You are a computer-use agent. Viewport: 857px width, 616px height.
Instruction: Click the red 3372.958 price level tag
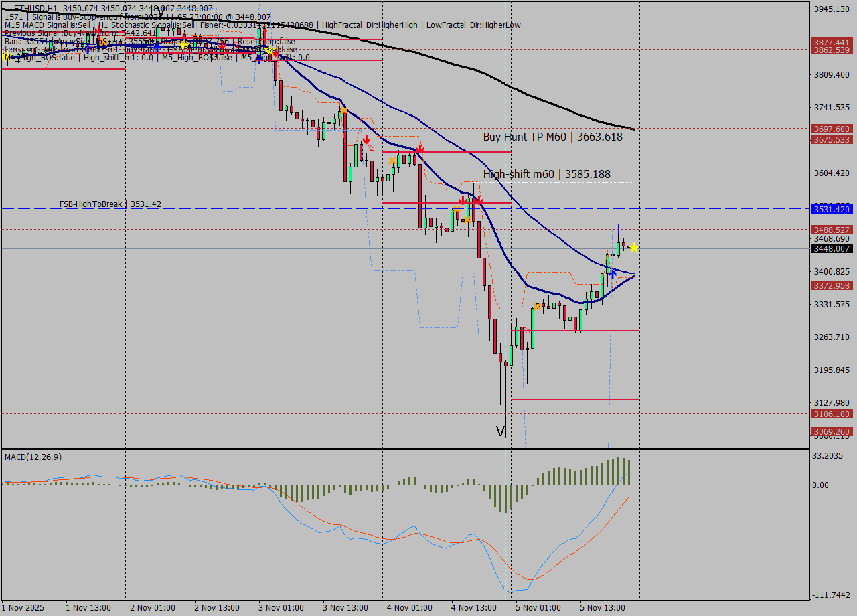point(831,285)
